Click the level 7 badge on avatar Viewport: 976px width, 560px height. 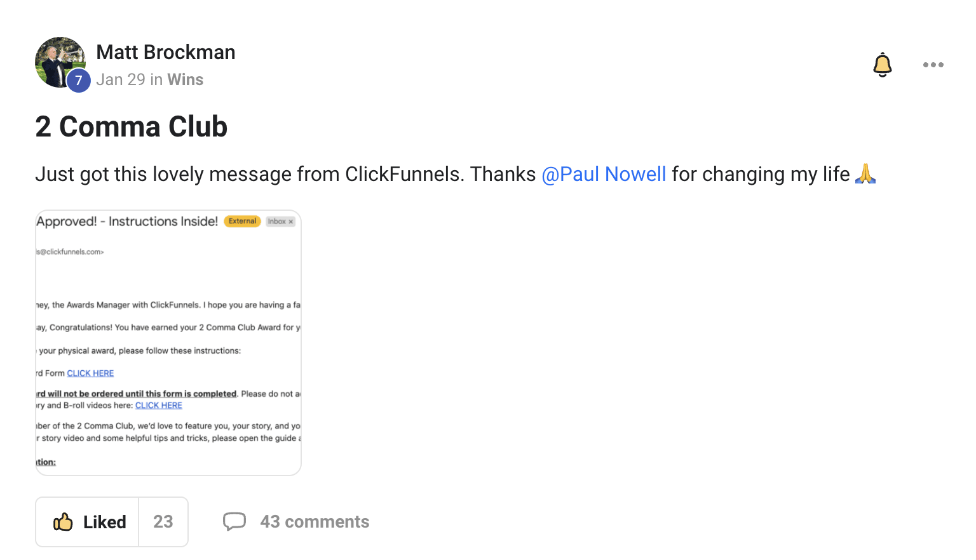79,81
